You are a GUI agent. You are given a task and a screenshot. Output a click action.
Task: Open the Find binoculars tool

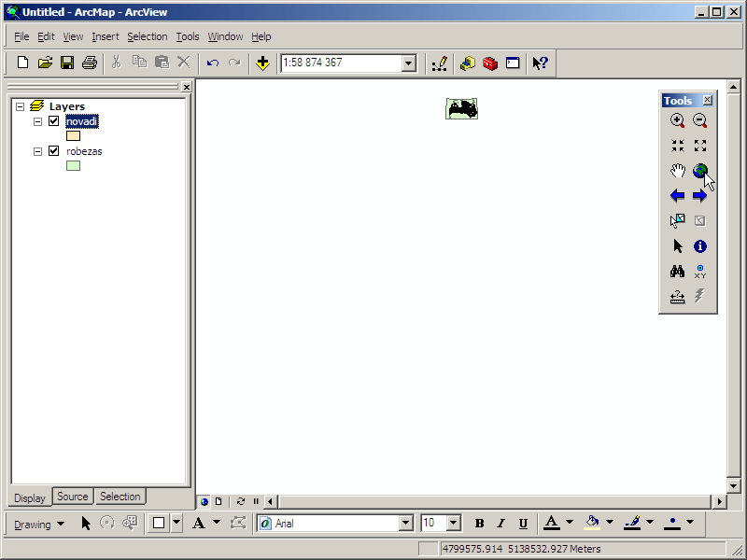678,272
